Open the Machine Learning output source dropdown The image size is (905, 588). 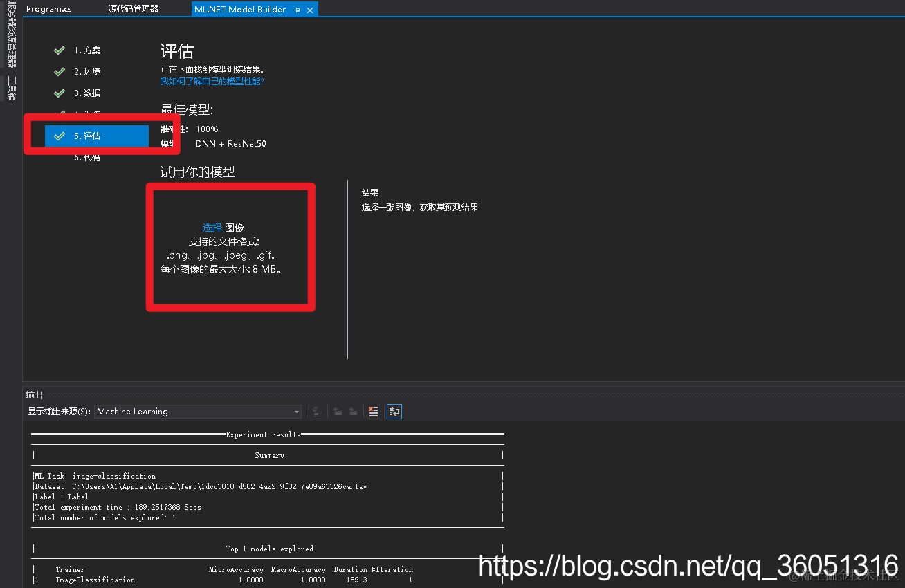198,411
